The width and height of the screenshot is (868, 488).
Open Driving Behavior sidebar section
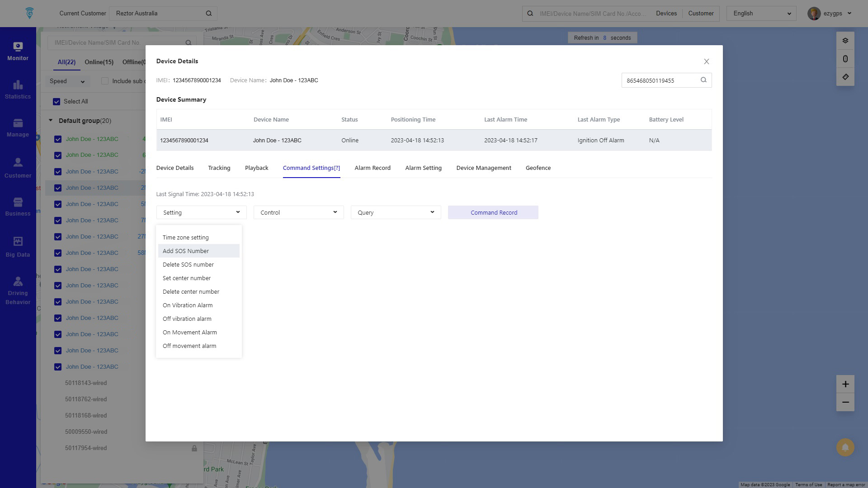(x=18, y=290)
